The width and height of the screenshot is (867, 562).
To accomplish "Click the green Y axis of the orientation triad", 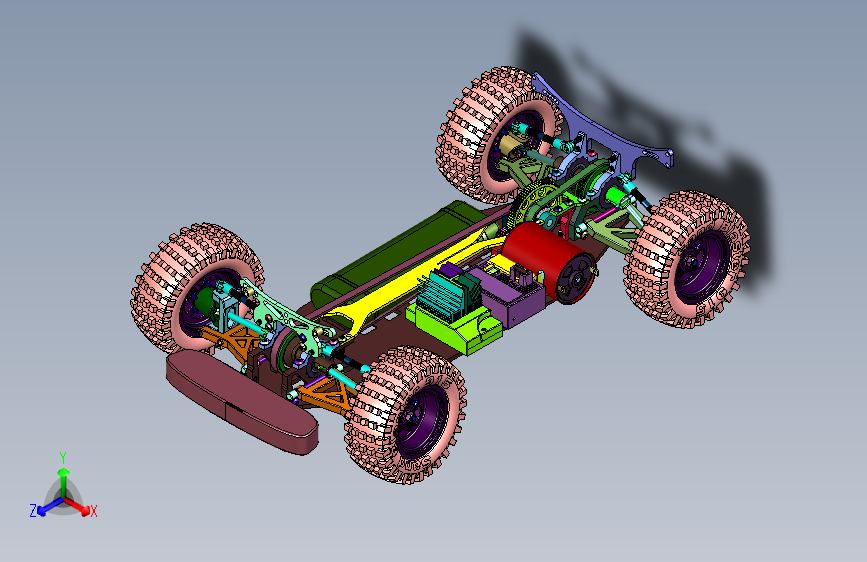I will 64,482.
